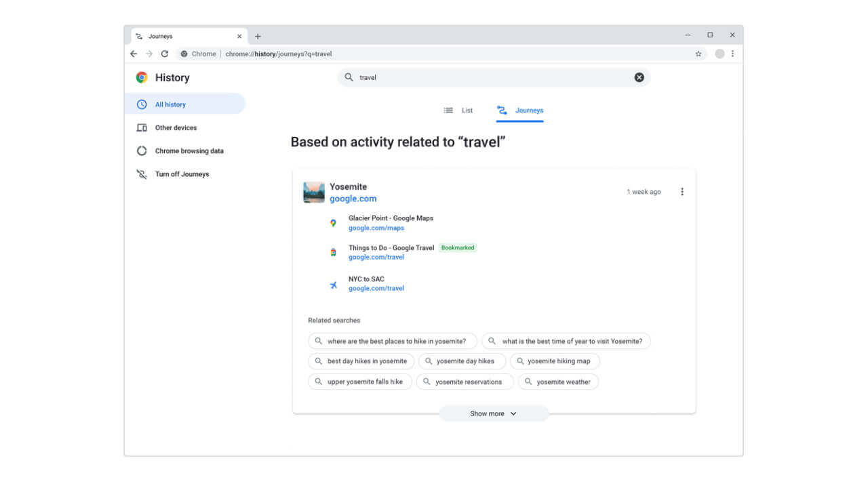Screen dimensions: 868x488
Task: Open Other devices in sidebar
Action: click(x=176, y=127)
